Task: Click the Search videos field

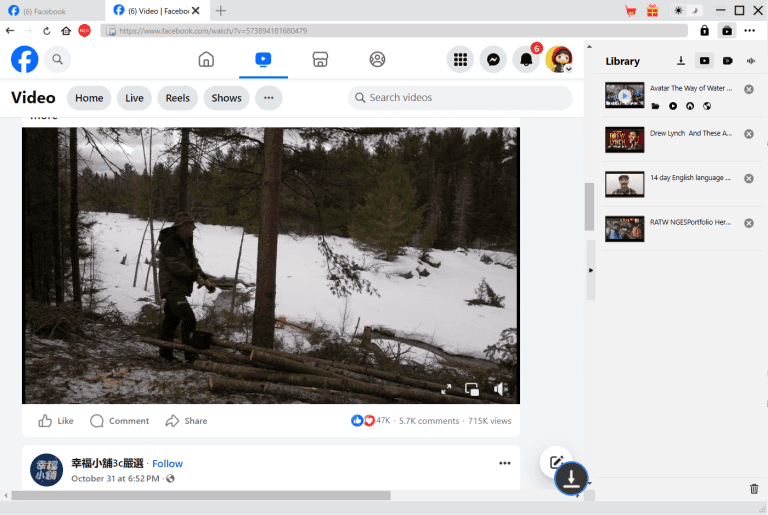Action: (x=460, y=98)
